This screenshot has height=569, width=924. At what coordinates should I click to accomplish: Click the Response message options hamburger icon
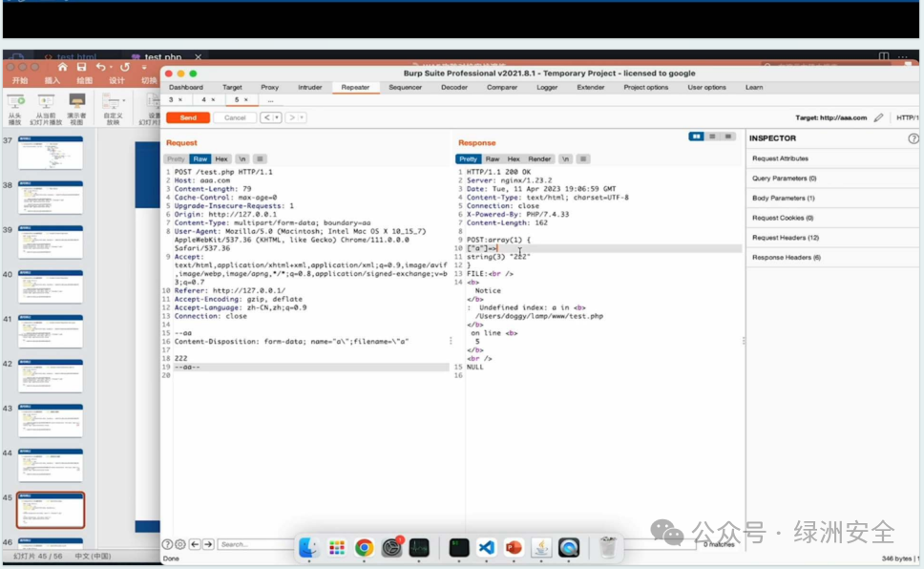point(583,159)
